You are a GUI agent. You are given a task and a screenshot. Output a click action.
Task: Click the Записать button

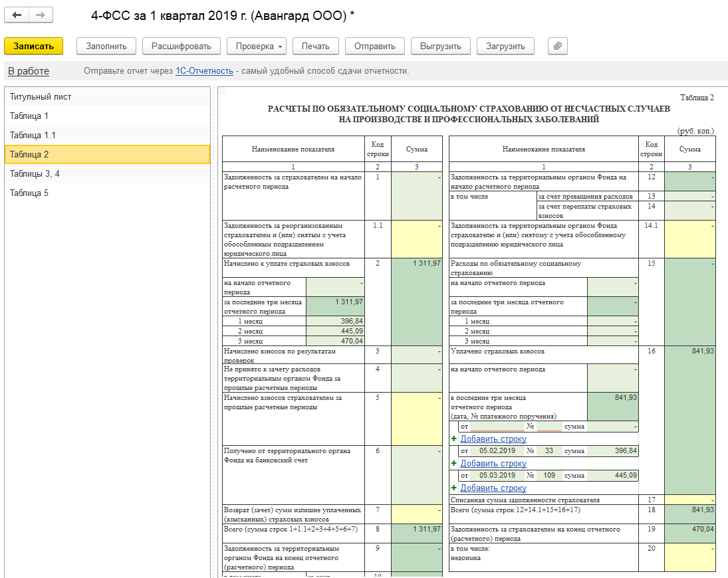(33, 46)
